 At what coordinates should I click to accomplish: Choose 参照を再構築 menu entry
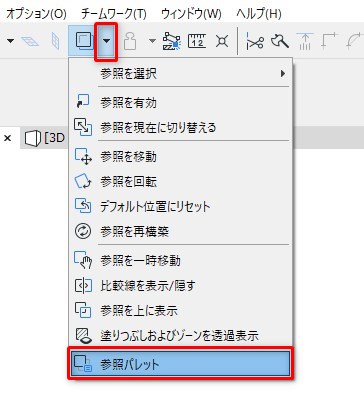click(180, 231)
